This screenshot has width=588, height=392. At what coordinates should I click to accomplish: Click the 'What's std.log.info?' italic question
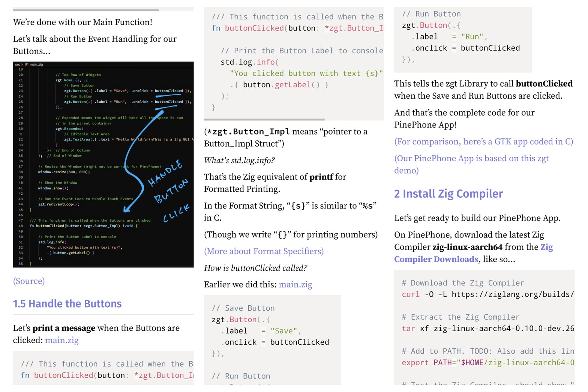coord(239,161)
